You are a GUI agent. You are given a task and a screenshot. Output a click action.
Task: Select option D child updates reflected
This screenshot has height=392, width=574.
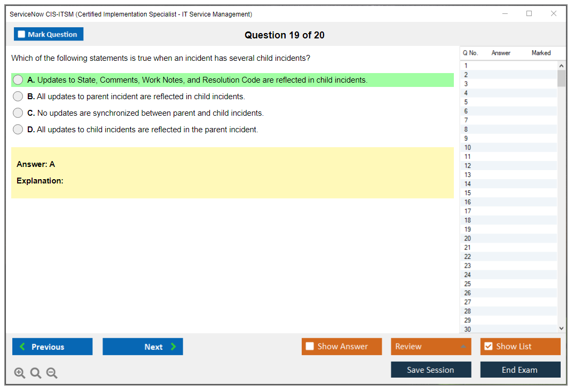[18, 130]
